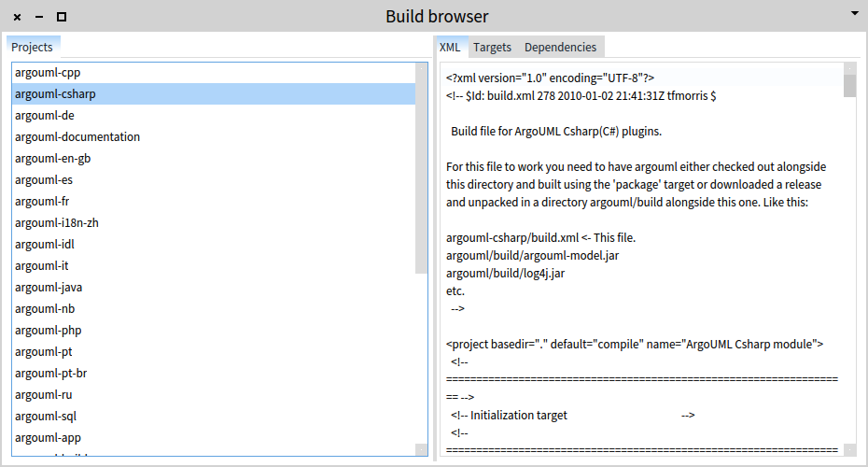Select argouml-app from the projects list
The width and height of the screenshot is (868, 467).
pyautogui.click(x=47, y=437)
